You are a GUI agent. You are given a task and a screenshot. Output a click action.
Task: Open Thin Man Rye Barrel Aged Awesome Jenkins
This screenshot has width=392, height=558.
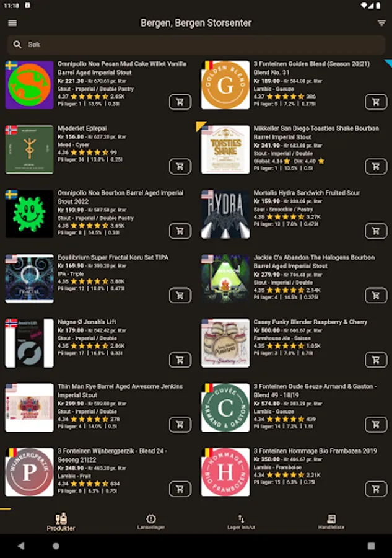(x=120, y=391)
